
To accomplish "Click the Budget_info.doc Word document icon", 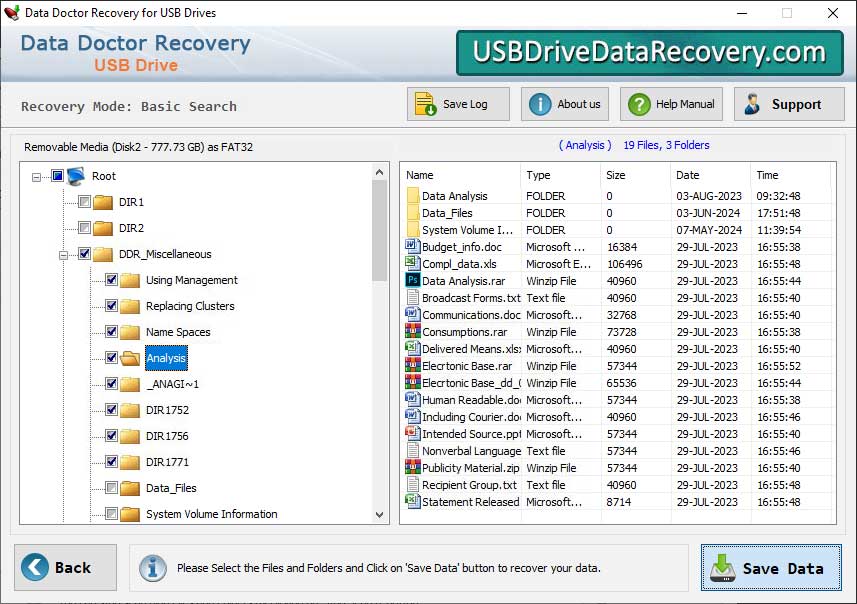I will pyautogui.click(x=411, y=246).
